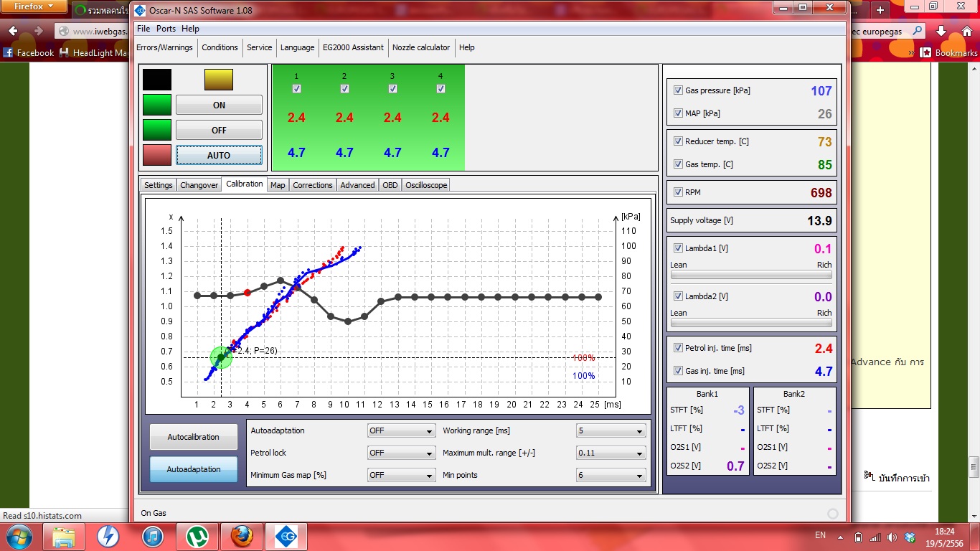This screenshot has height=551, width=980.
Task: Toggle the Gas inj. time checkbox
Action: 678,371
